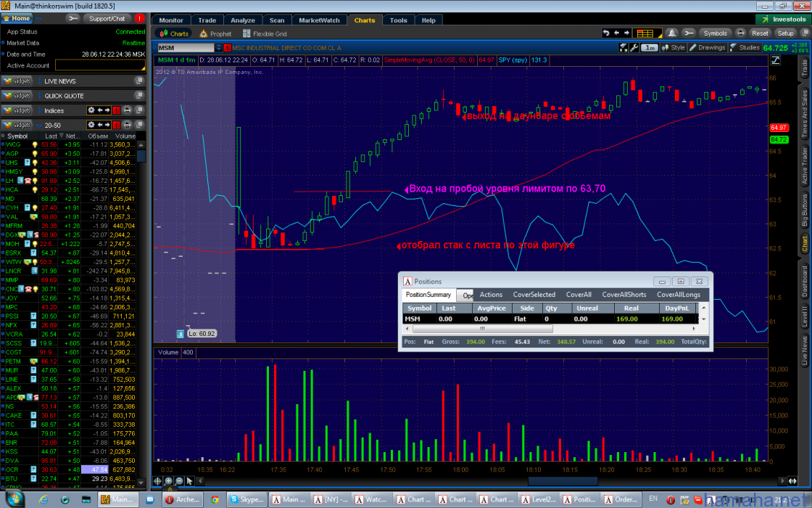This screenshot has height=508, width=812.
Task: Select the Flexible Grid sub-tab
Action: pyautogui.click(x=265, y=33)
